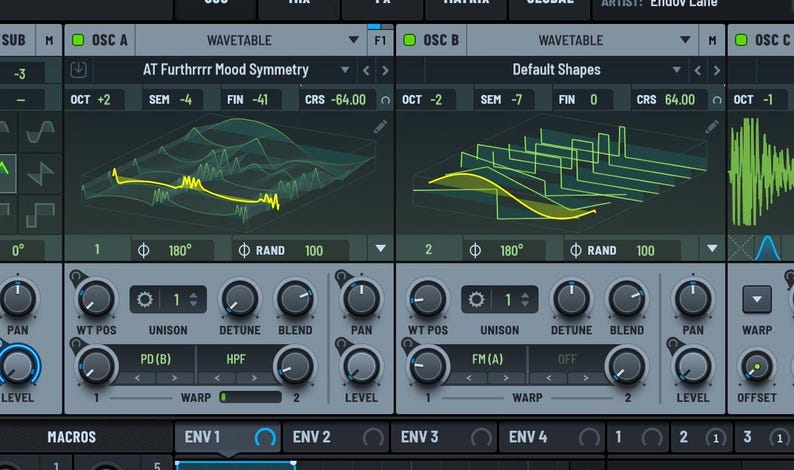Image resolution: width=794 pixels, height=470 pixels.
Task: Disable the OSC A power toggle
Action: pos(78,40)
